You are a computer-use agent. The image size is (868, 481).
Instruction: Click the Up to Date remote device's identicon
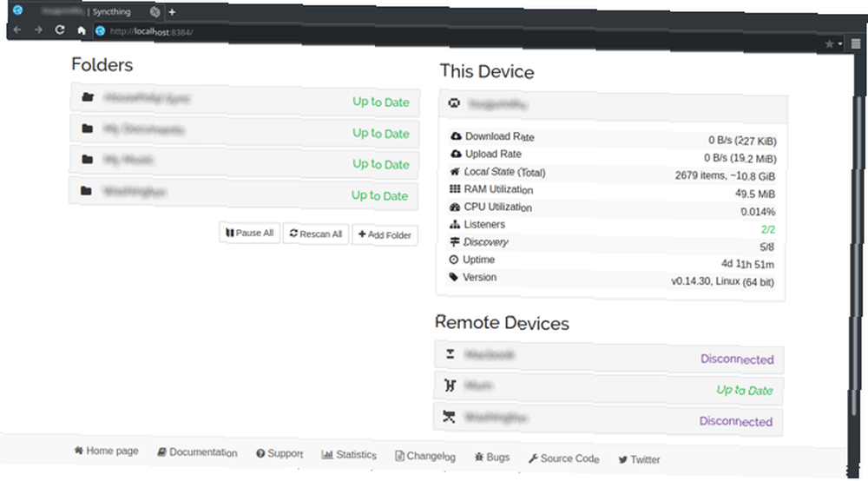pos(450,385)
